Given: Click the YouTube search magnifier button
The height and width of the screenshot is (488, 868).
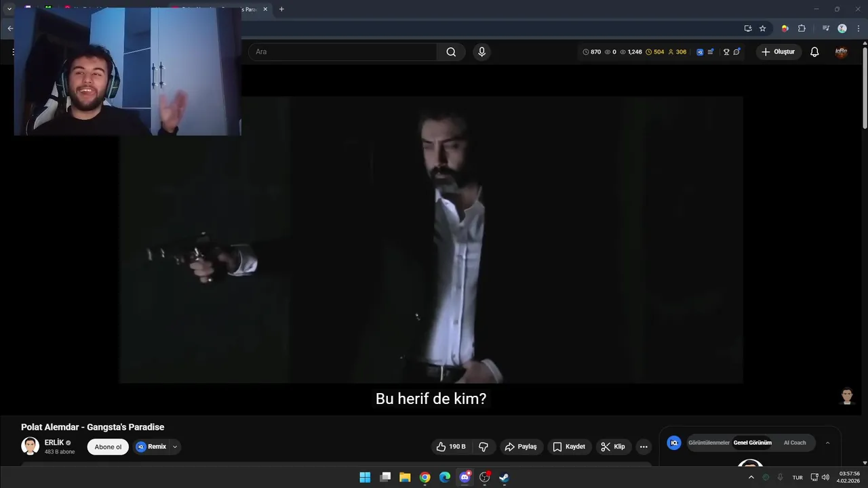Looking at the screenshot, I should click(x=451, y=52).
